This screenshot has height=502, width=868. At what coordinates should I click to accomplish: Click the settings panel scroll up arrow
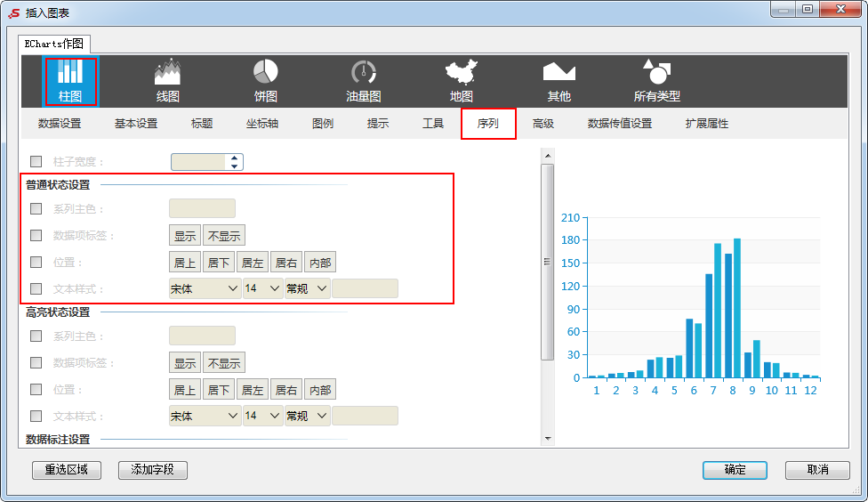(548, 156)
